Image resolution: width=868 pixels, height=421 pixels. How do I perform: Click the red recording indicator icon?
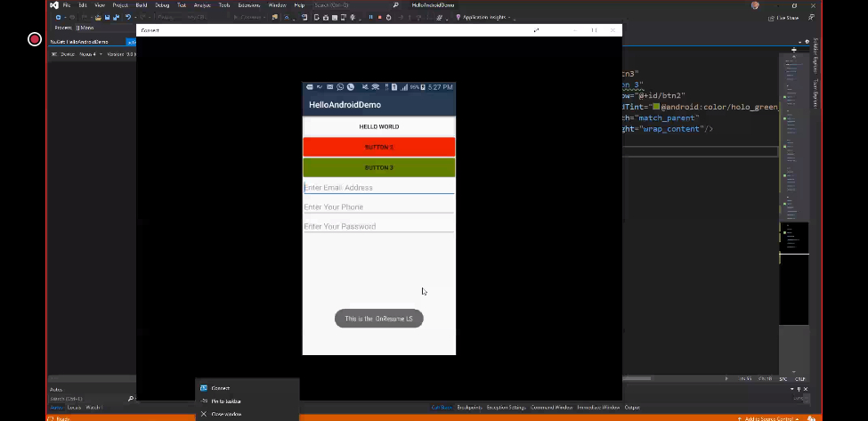(35, 39)
